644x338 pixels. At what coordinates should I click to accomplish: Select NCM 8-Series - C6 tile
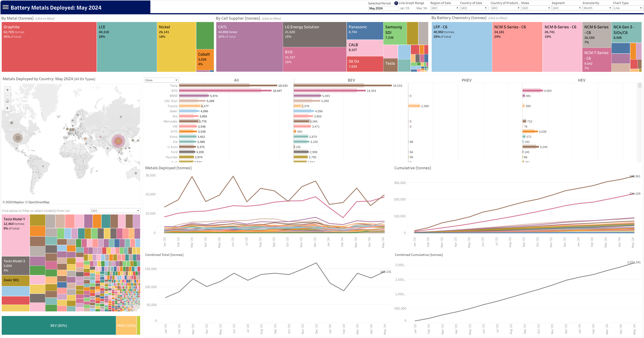tap(562, 47)
